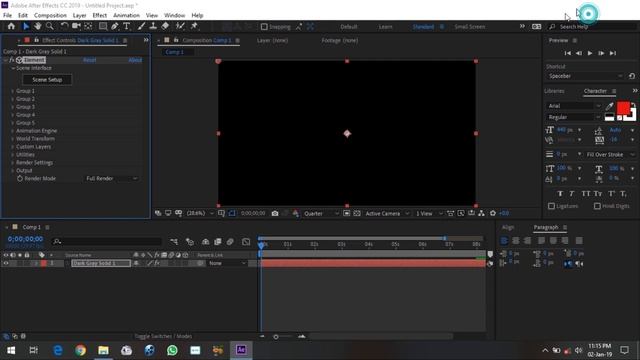This screenshot has height=360, width=640.
Task: Click the Motion Blur enable icon in timeline
Action: pyautogui.click(x=230, y=242)
